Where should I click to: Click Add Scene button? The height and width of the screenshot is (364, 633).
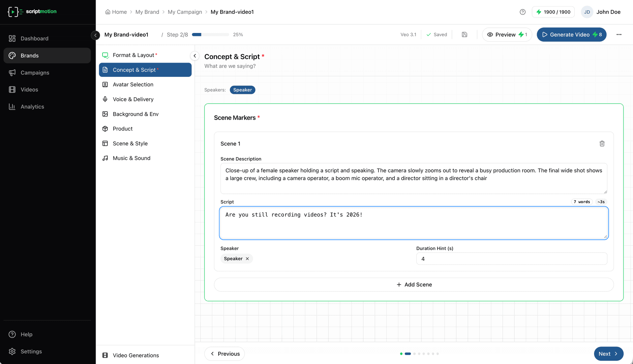[x=414, y=285]
